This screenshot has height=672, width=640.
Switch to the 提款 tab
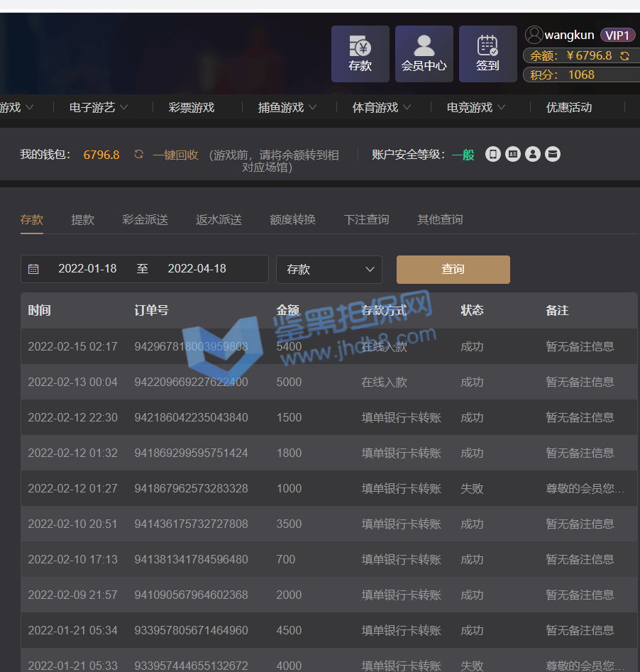pos(83,220)
